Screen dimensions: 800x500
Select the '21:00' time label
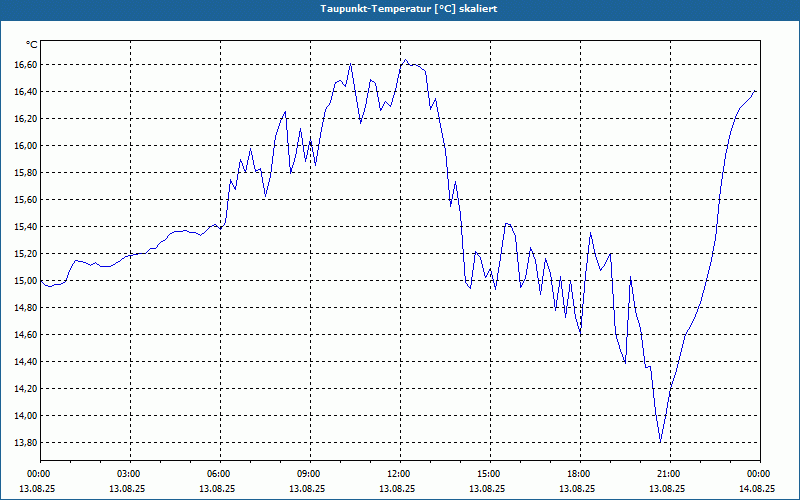pyautogui.click(x=670, y=474)
